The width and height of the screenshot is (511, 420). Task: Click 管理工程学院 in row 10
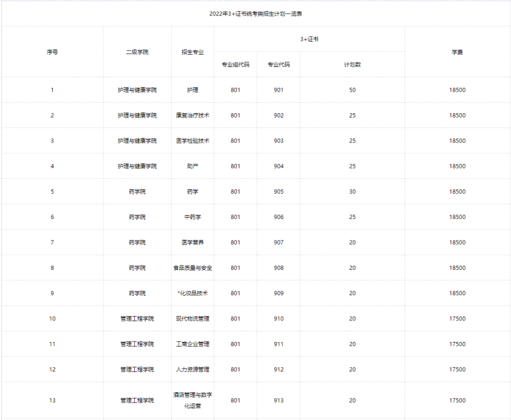point(137,319)
